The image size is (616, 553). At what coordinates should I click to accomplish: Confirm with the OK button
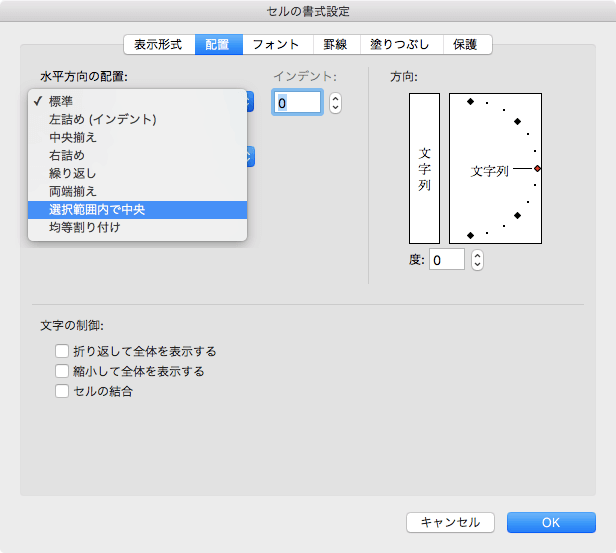point(551,522)
